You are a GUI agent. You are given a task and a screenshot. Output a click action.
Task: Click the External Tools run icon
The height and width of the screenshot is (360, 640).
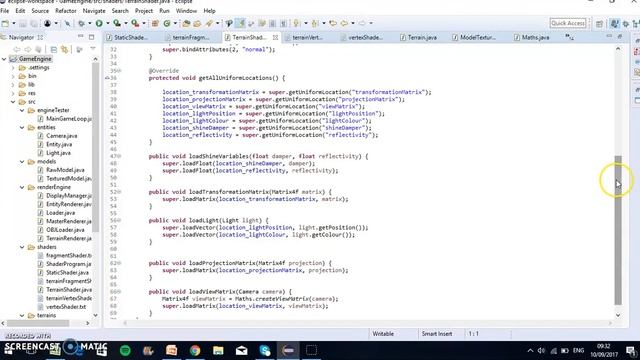click(x=135, y=23)
